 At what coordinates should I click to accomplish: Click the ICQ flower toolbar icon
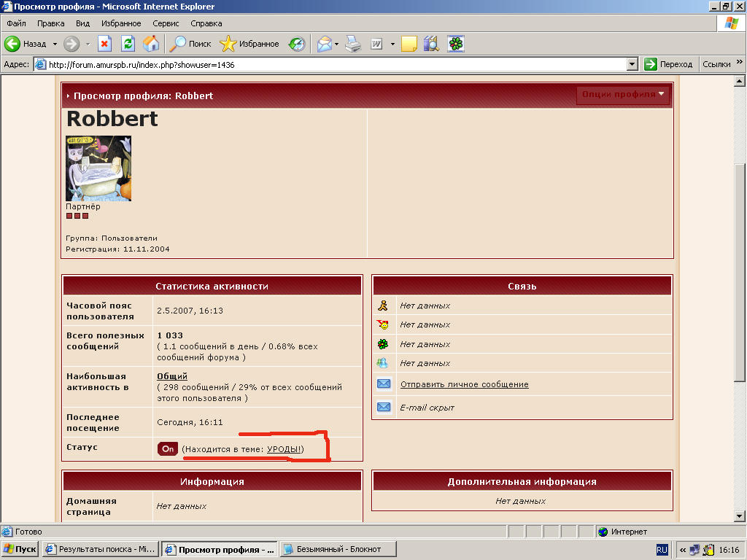coord(455,44)
